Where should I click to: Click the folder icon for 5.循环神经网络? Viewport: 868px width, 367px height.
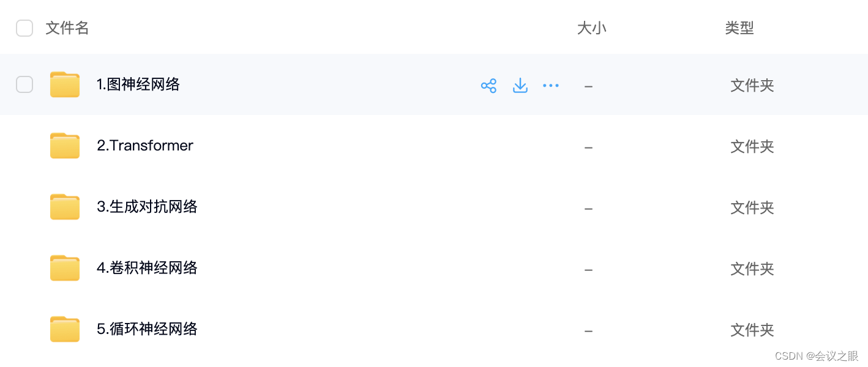64,329
